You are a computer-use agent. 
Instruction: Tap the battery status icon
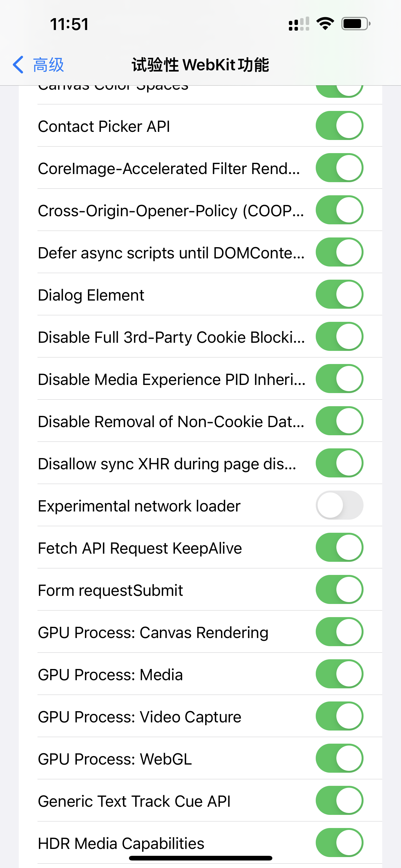(355, 23)
